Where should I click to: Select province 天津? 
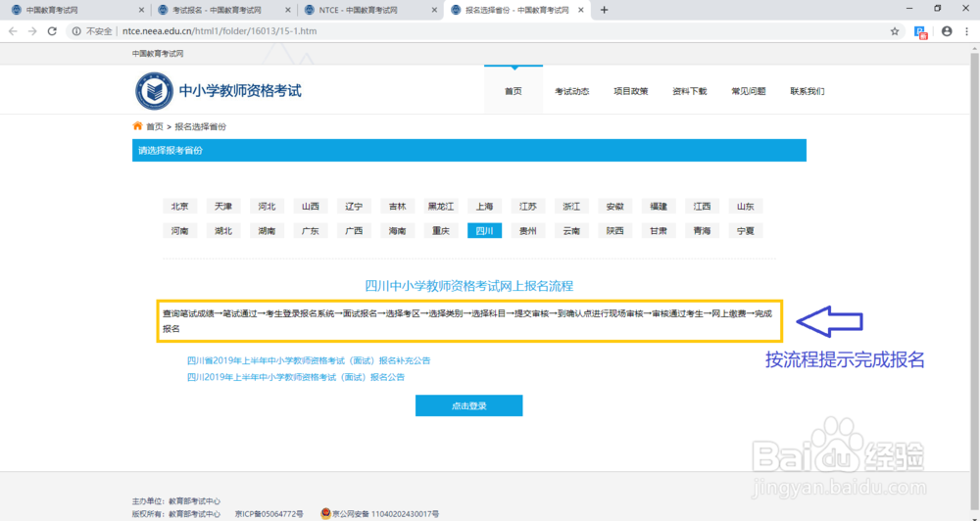223,207
